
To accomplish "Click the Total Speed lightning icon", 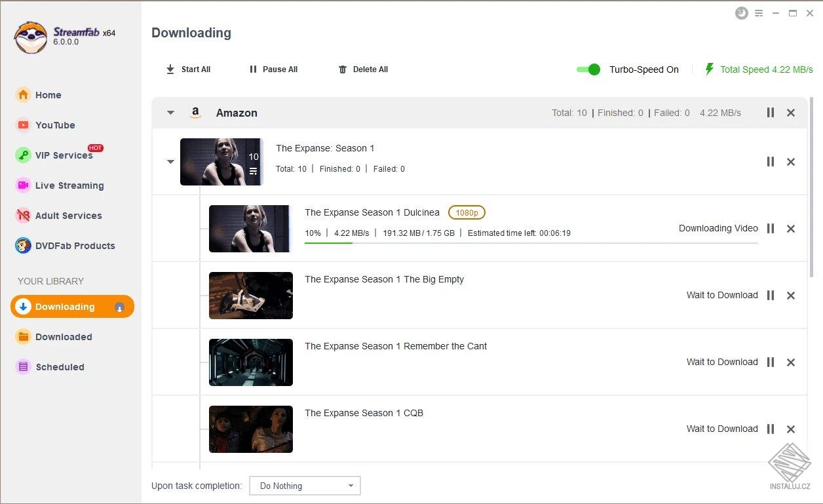I will tap(709, 69).
